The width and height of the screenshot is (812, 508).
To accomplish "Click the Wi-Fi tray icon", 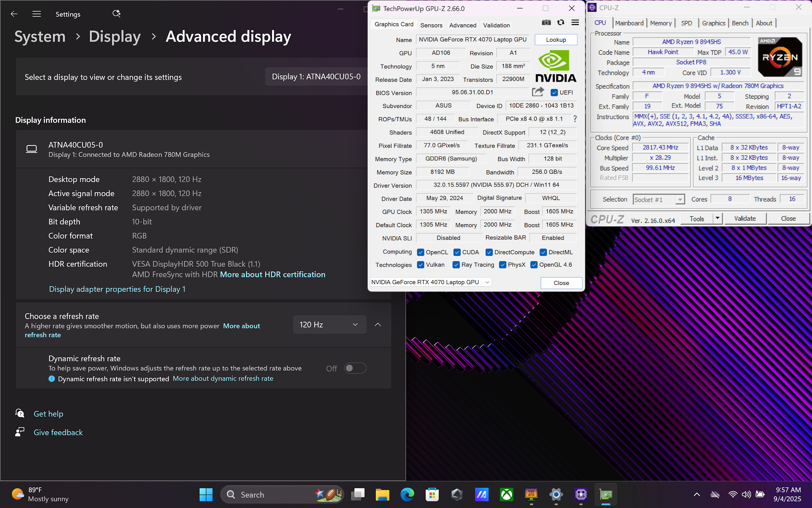I will tap(733, 494).
